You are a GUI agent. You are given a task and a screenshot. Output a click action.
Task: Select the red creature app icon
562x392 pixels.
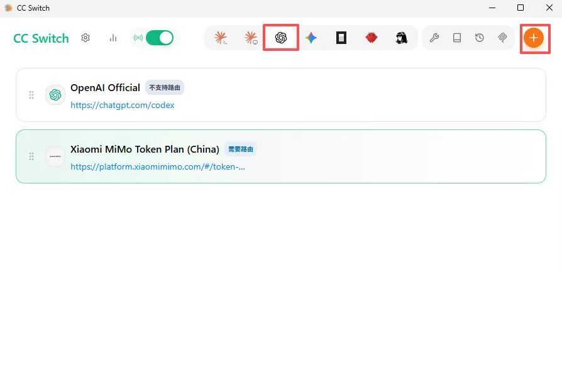pyautogui.click(x=372, y=38)
